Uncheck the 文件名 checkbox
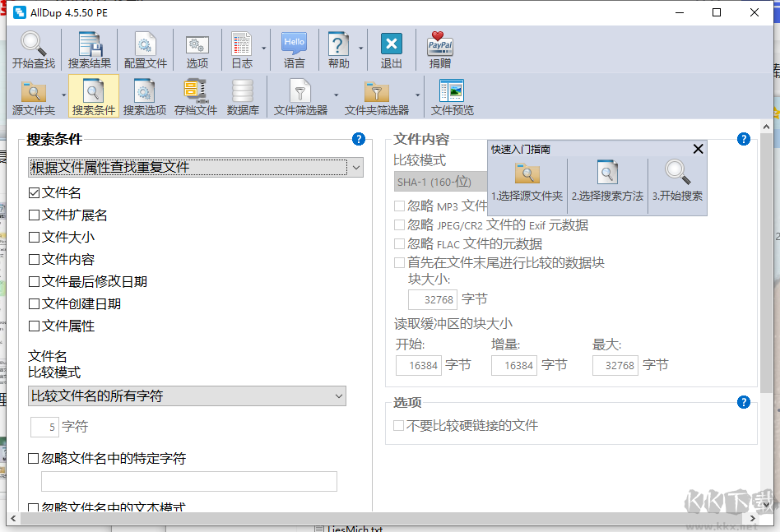 (x=35, y=192)
